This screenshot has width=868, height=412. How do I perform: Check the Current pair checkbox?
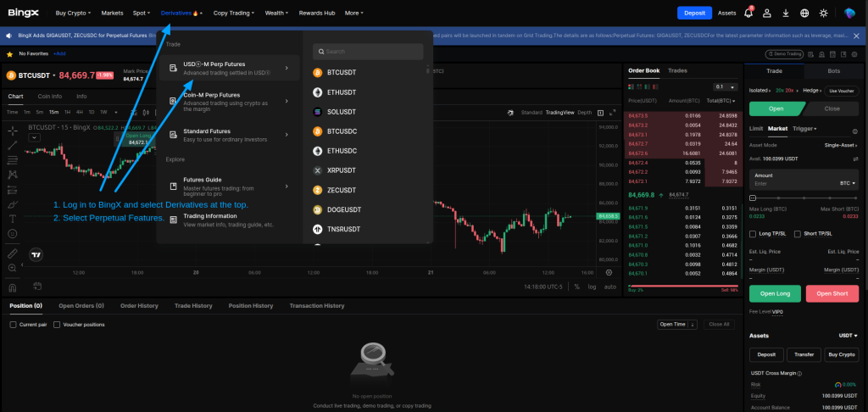click(x=13, y=325)
